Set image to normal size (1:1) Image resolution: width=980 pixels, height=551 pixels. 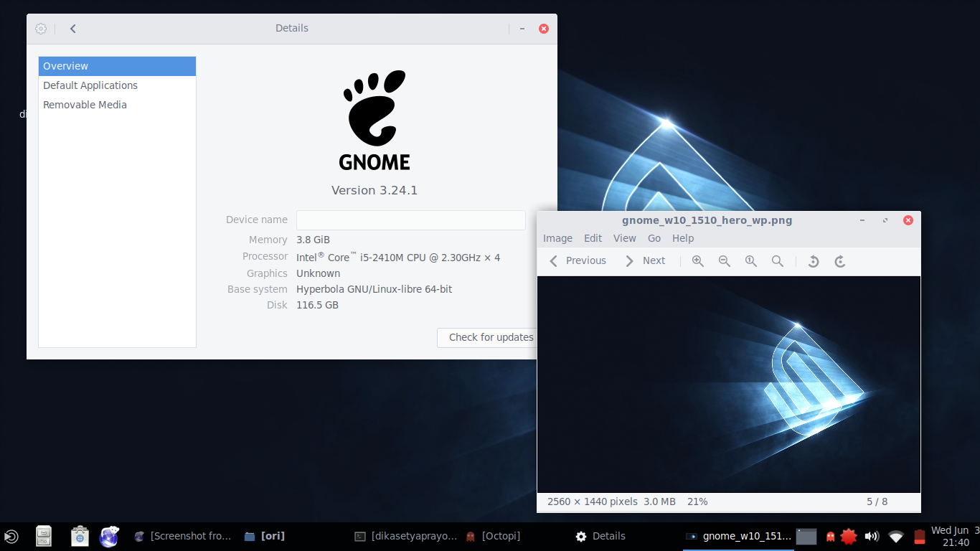pyautogui.click(x=750, y=261)
